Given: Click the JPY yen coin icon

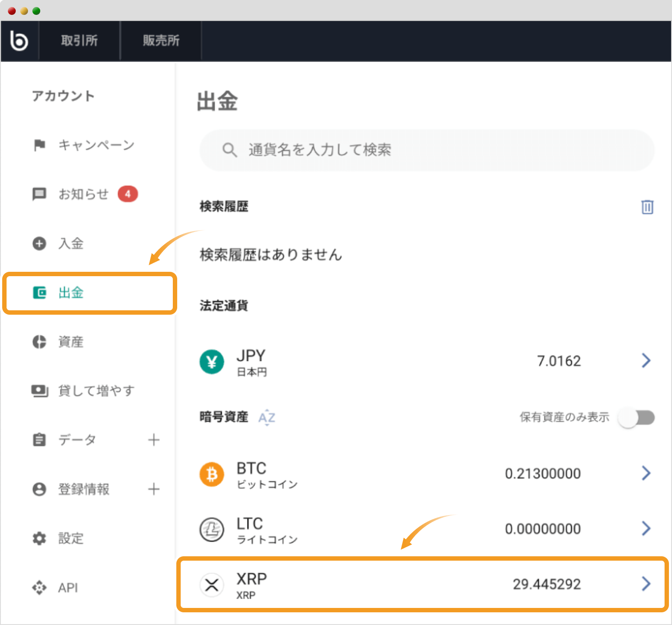Looking at the screenshot, I should [x=212, y=362].
